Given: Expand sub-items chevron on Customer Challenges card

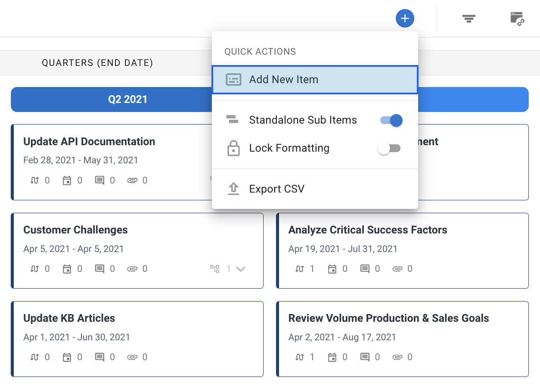Looking at the screenshot, I should click(x=240, y=268).
